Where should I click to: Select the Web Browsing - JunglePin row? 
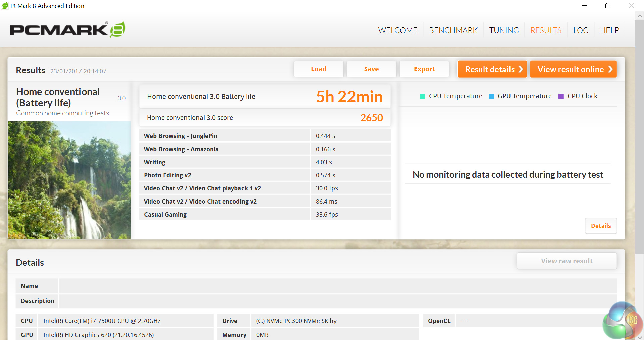tap(265, 136)
